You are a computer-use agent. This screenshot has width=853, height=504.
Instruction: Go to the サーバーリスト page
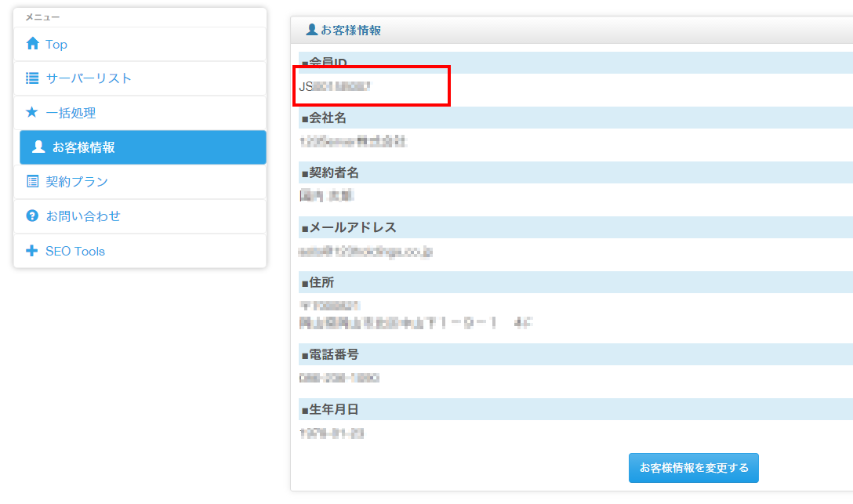pyautogui.click(x=89, y=78)
